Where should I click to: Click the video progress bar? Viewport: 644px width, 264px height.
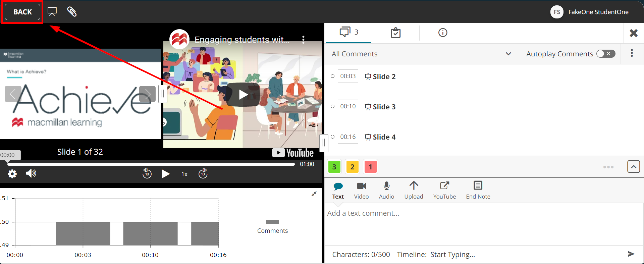coord(151,164)
